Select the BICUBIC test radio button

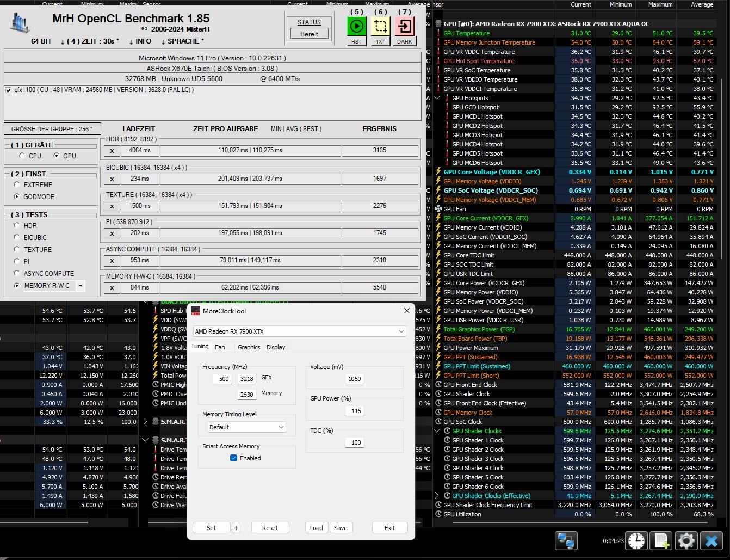(17, 237)
